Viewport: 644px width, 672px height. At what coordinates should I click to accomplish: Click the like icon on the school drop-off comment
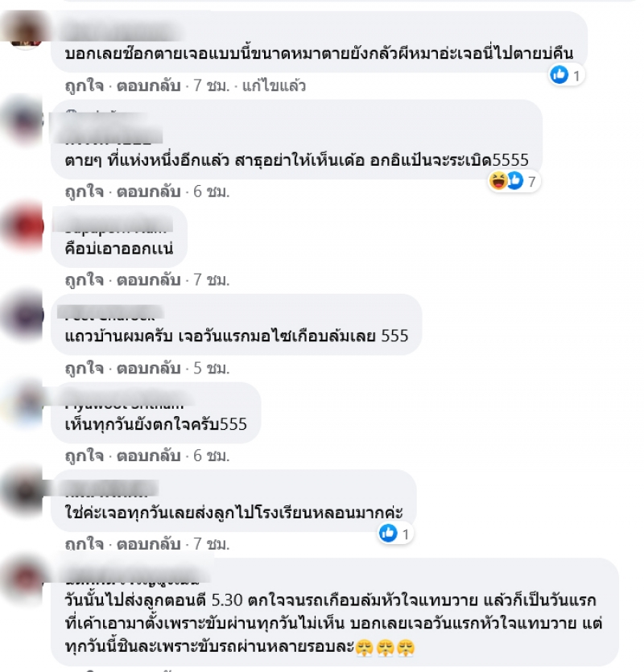[x=388, y=533]
